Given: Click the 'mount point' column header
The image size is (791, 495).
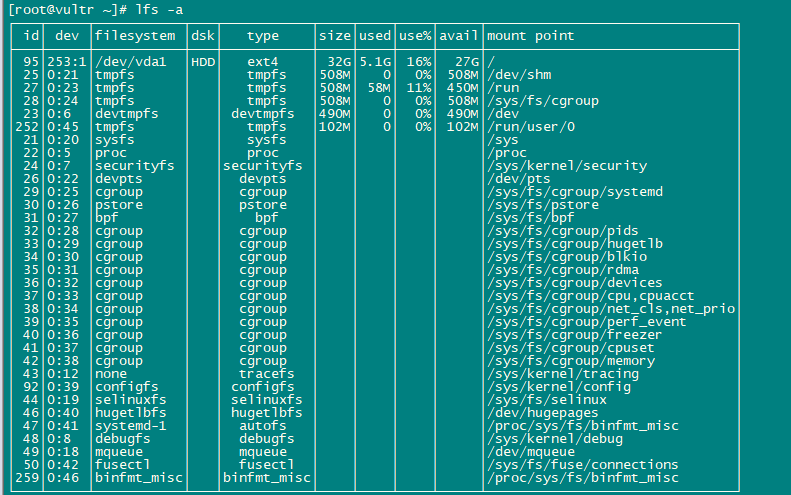Looking at the screenshot, I should 530,36.
